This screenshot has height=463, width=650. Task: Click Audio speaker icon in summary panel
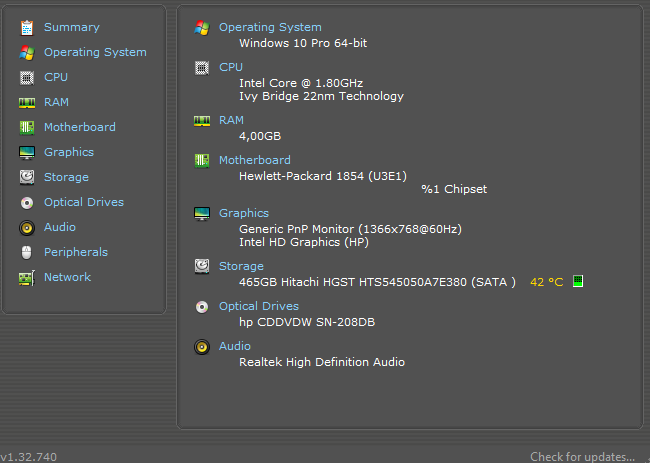tap(202, 347)
